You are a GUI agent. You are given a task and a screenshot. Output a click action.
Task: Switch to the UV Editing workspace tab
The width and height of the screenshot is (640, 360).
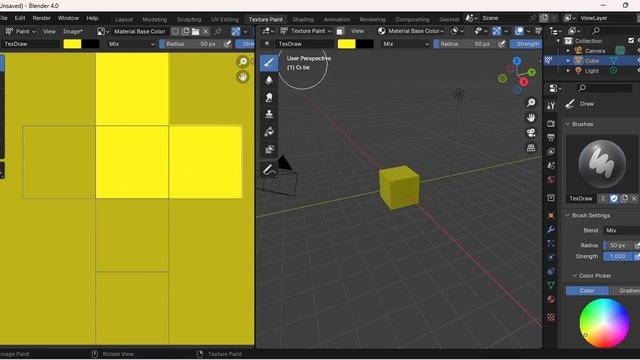coord(224,19)
